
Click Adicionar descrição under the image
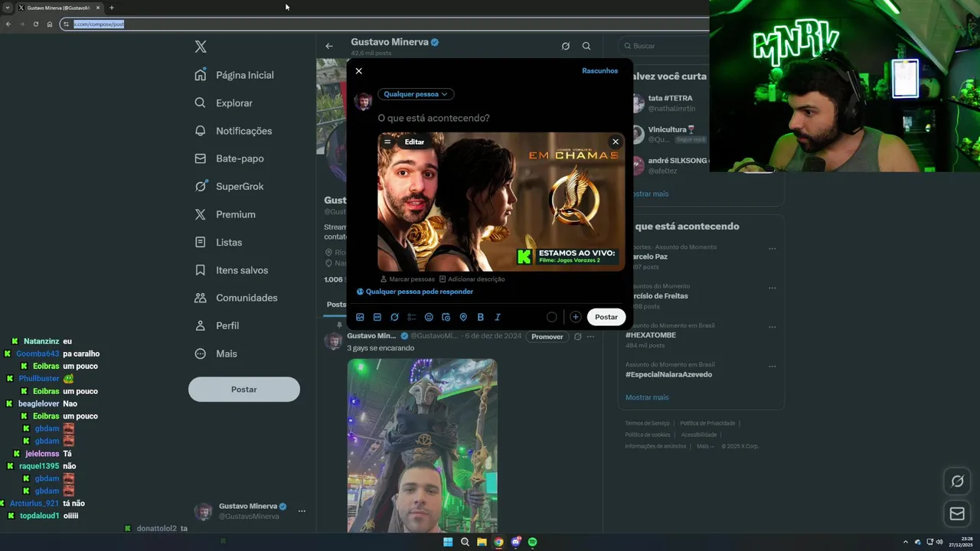click(472, 279)
